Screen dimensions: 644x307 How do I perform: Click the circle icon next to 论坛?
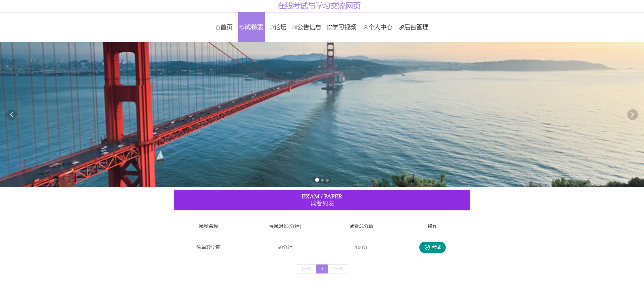pos(271,27)
